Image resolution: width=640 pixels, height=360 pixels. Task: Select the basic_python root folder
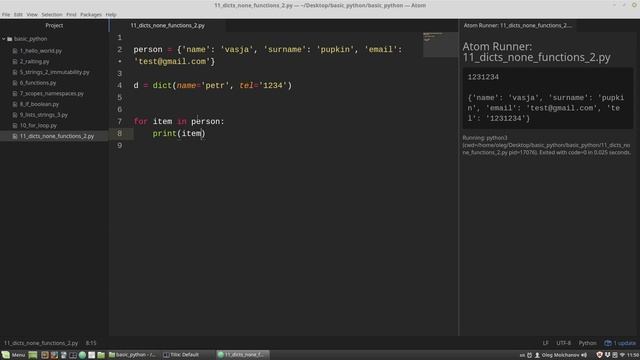pos(31,39)
